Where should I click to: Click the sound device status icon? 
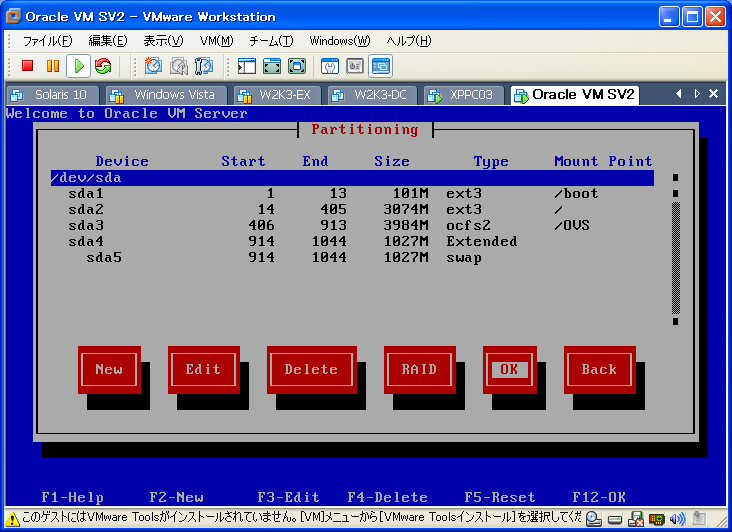677,519
